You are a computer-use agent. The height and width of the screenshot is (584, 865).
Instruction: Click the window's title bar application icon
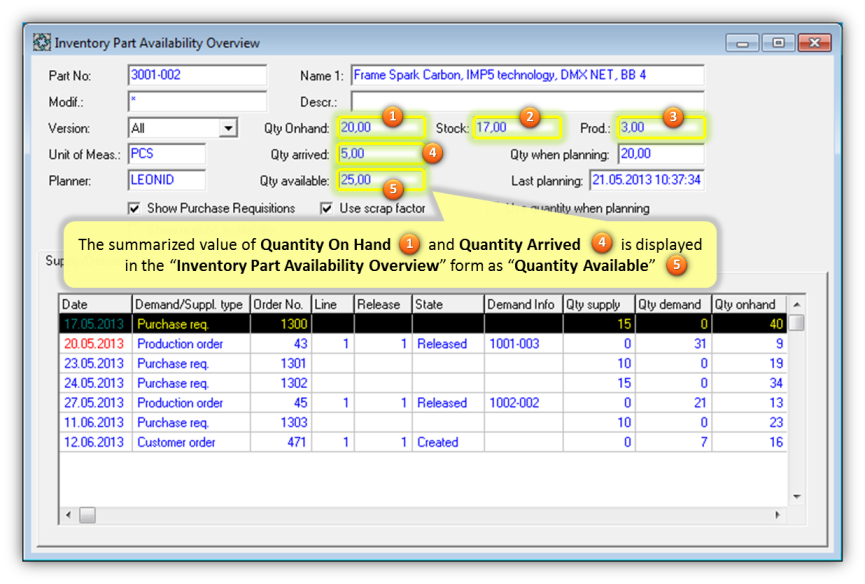(41, 42)
